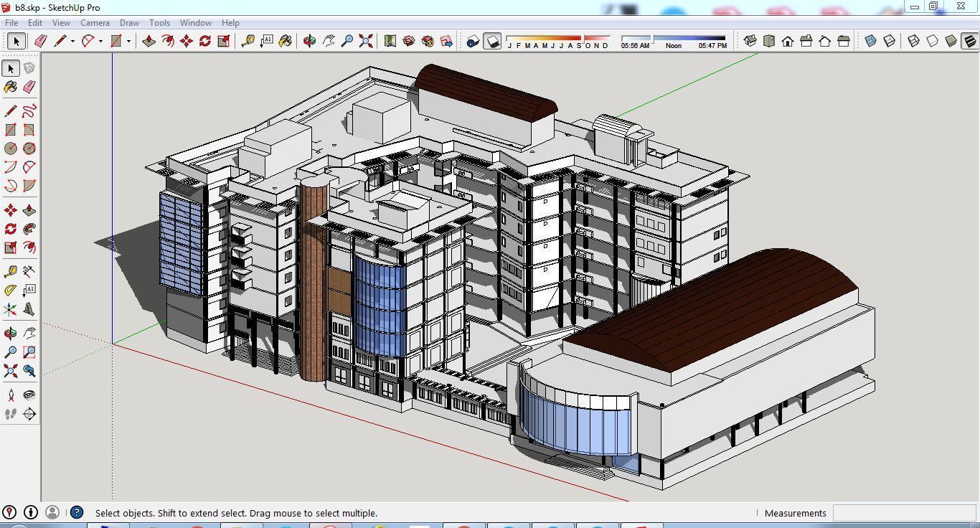Click Zoom Extents on the toolbar
Image resolution: width=980 pixels, height=528 pixels.
click(x=365, y=41)
